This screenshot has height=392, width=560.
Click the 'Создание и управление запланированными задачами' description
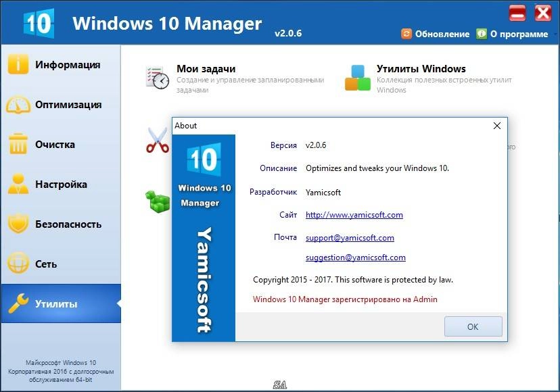(250, 85)
